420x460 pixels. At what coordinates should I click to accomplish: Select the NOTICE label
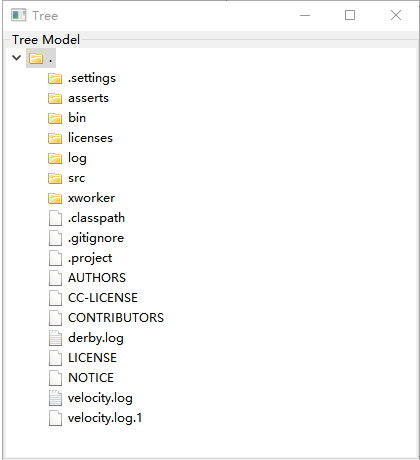pyautogui.click(x=91, y=378)
